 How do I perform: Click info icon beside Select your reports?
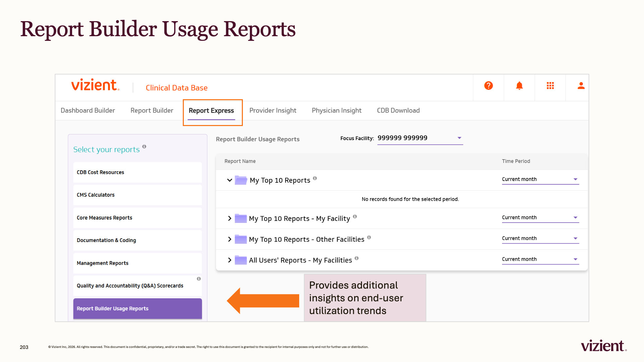(144, 146)
